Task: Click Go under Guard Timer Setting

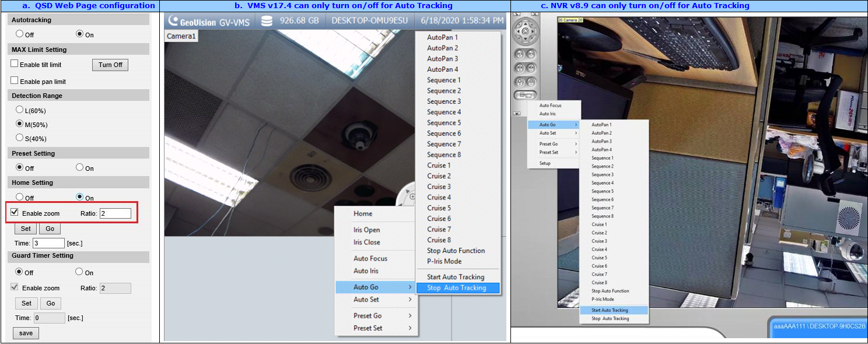Action: pyautogui.click(x=51, y=303)
